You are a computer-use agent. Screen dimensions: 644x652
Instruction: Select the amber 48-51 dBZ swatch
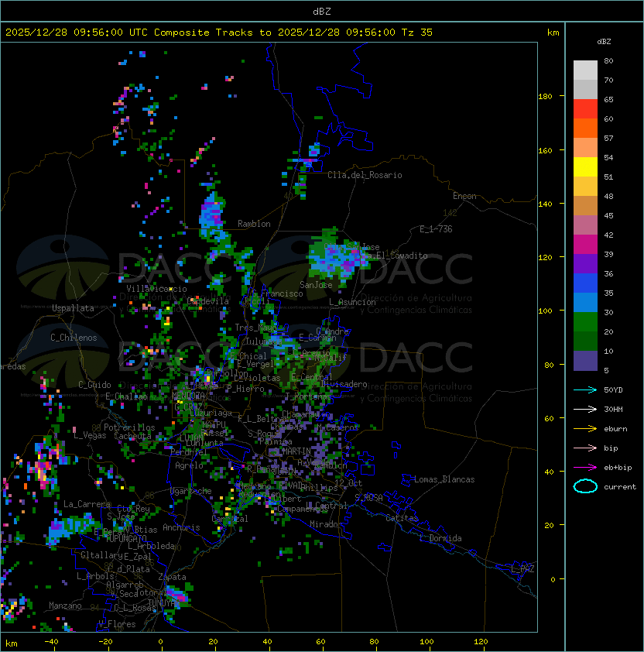(x=585, y=186)
